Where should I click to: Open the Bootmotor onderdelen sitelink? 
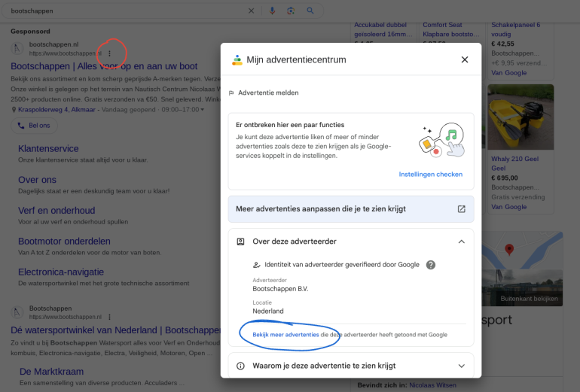[x=64, y=242]
